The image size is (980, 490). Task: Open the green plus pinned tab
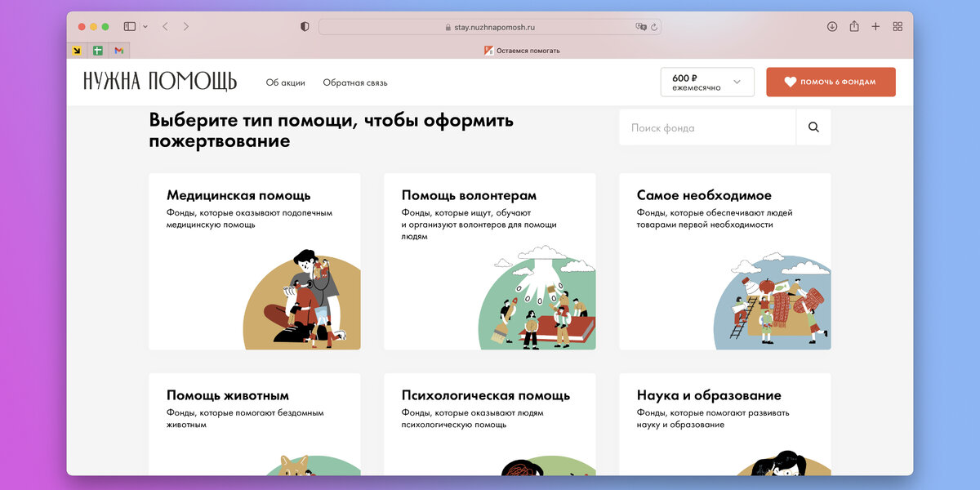[98, 51]
